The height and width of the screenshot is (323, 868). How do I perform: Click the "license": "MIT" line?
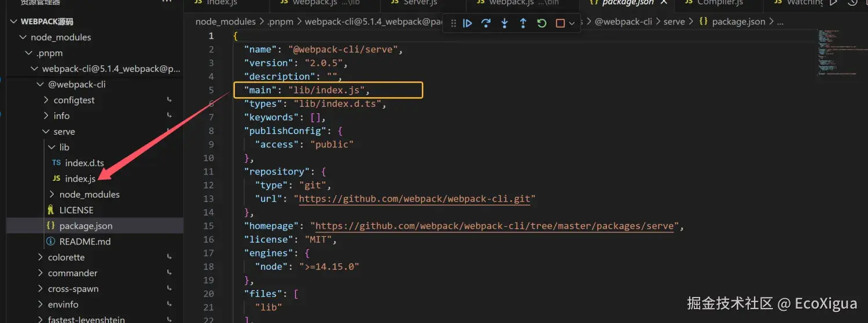coord(290,240)
